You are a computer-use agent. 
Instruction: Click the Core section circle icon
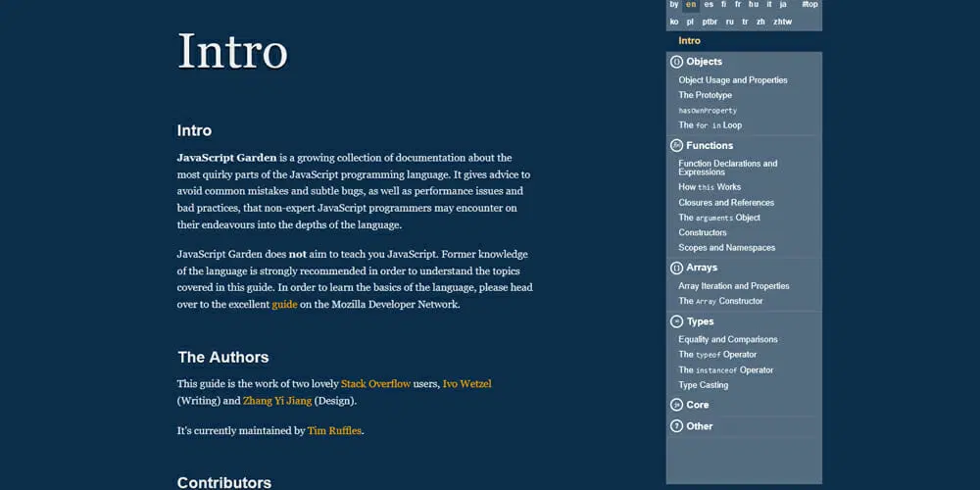[x=676, y=405]
